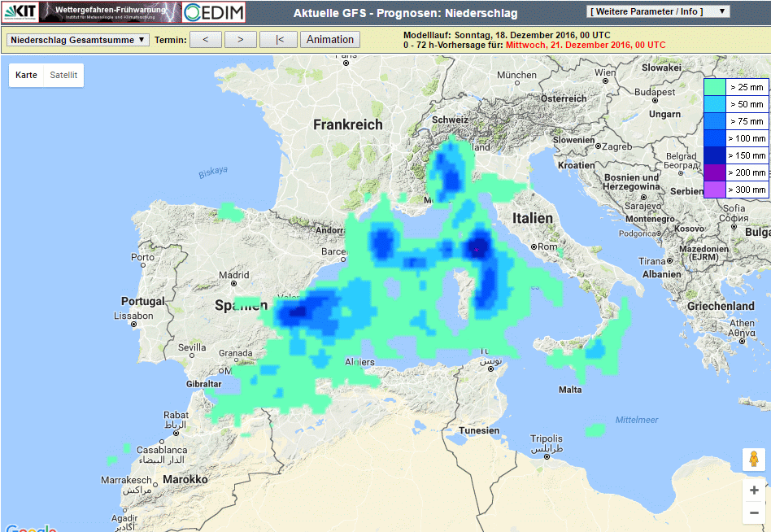This screenshot has height=532, width=771.
Task: Click the Sarajevo city label
Action: click(643, 206)
